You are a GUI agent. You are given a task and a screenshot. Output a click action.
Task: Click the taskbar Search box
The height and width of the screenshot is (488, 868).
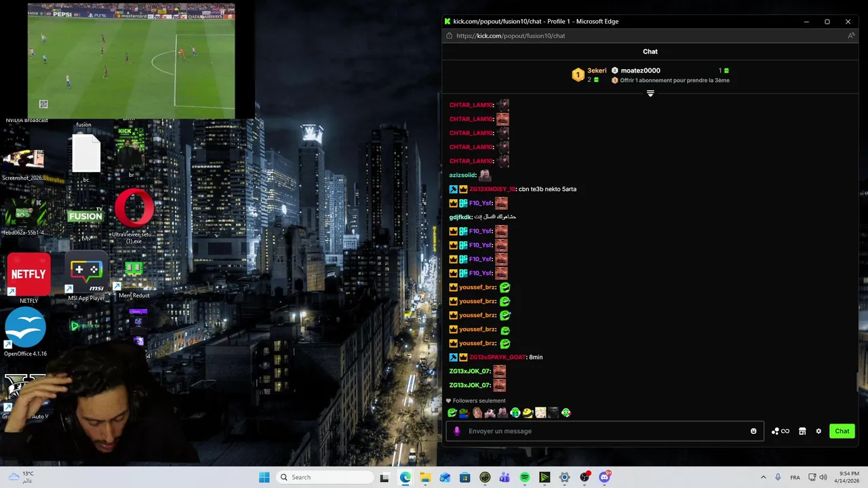tap(325, 477)
